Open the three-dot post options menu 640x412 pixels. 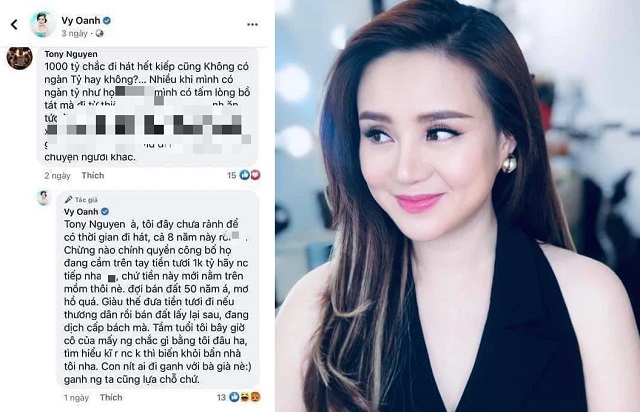tap(252, 25)
